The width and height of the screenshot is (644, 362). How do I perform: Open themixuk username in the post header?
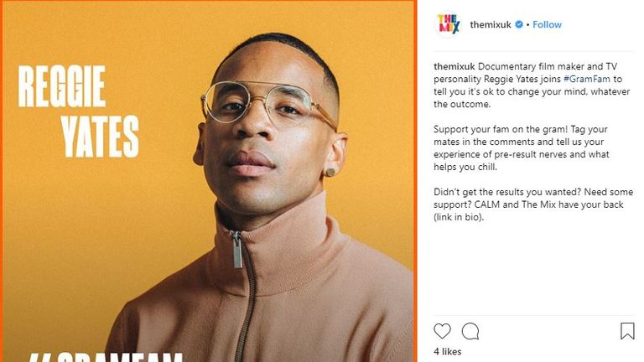[491, 24]
